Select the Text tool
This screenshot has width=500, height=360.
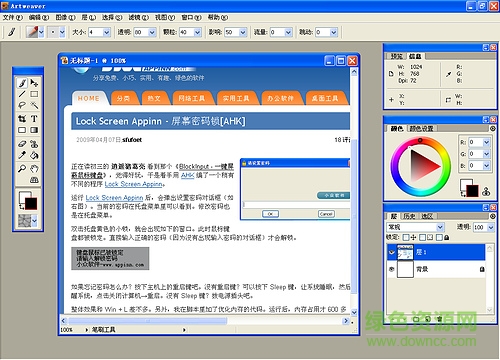[34, 119]
